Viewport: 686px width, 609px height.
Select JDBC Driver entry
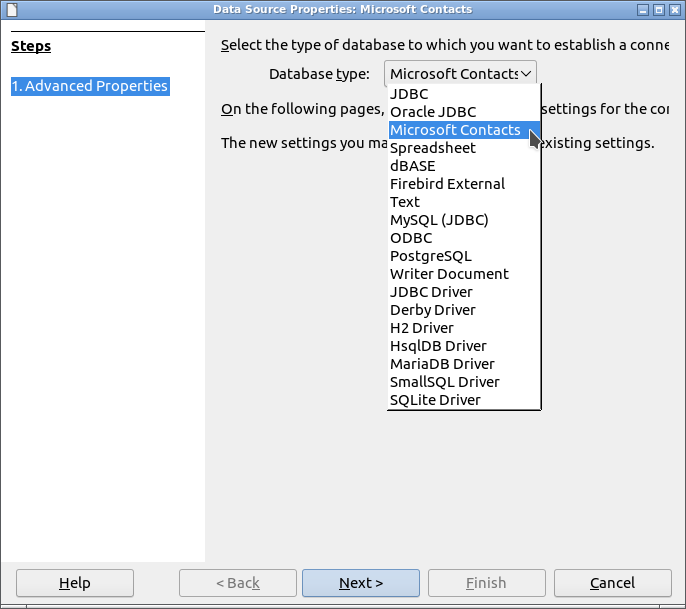click(465, 292)
